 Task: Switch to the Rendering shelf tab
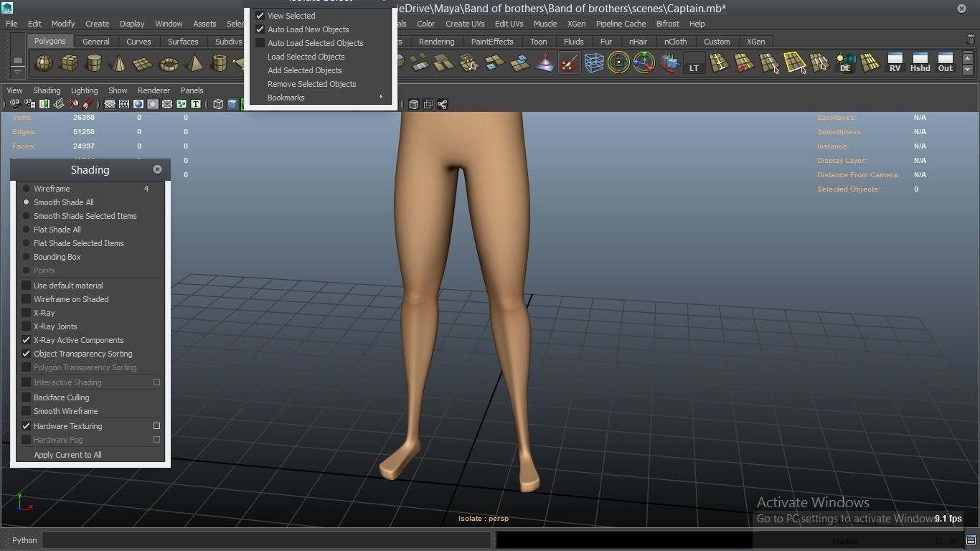[x=436, y=42]
